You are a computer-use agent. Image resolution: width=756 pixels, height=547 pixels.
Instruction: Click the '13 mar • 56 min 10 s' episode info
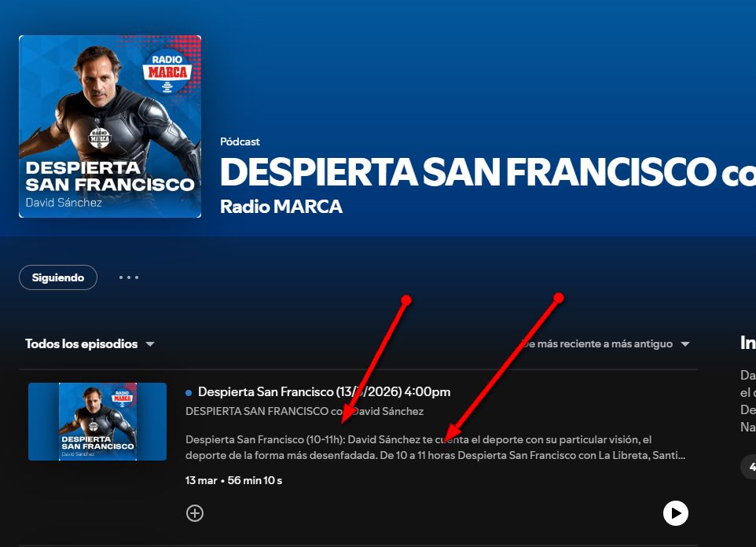(x=233, y=480)
